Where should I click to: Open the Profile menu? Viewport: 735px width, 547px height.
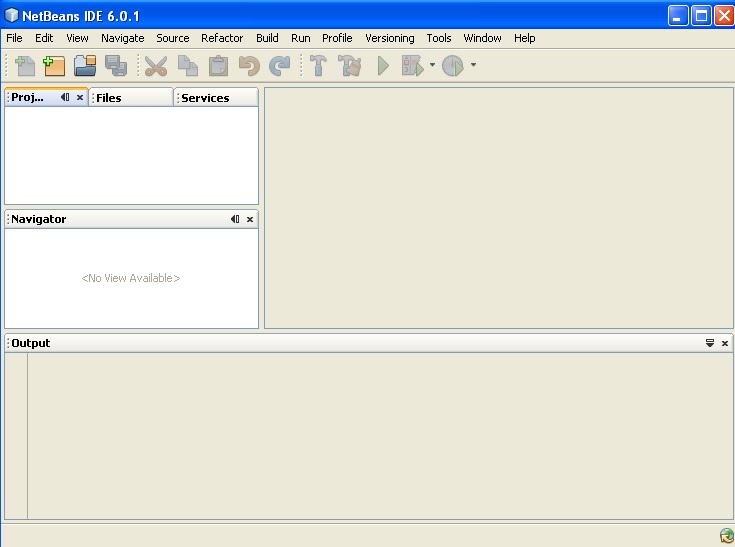337,38
